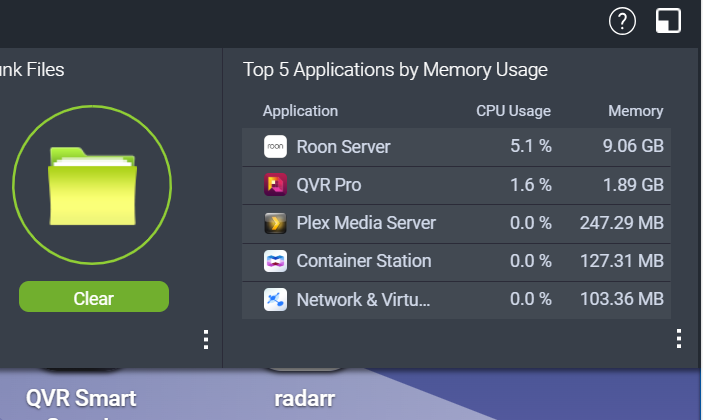Open the Top 5 Applications panel three-dot menu
Screen dimensions: 703x420
pos(679,338)
